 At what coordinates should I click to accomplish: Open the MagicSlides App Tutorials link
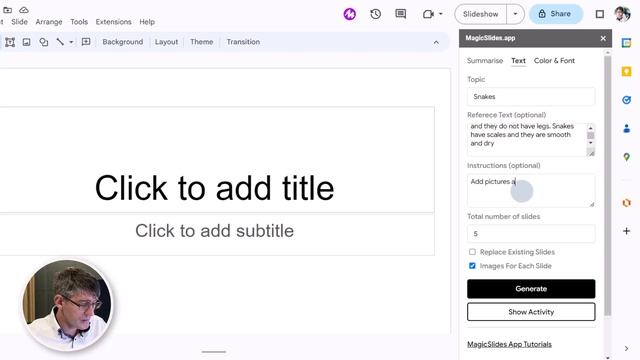509,344
